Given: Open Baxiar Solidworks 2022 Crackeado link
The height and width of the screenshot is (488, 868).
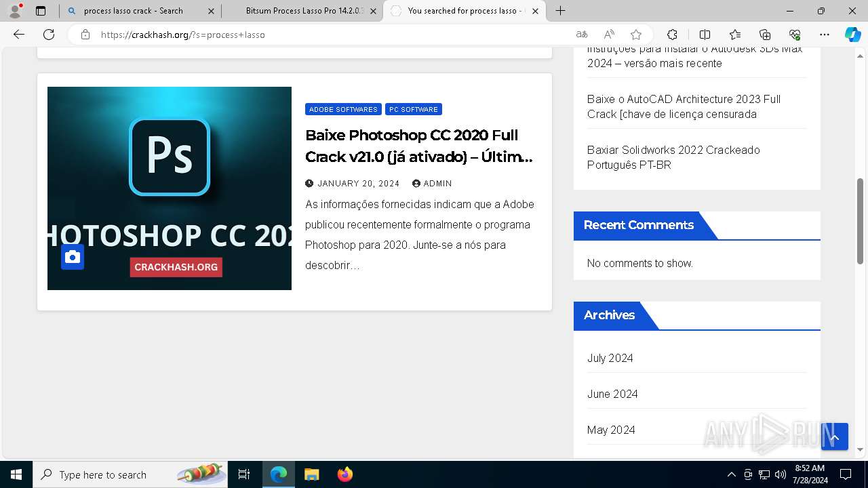Looking at the screenshot, I should [x=673, y=157].
